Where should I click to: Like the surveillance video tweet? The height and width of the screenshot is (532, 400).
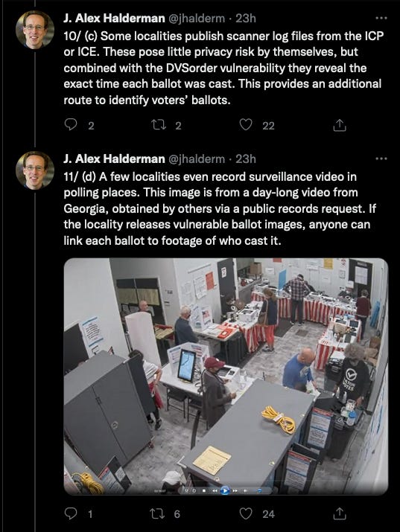[x=246, y=513]
